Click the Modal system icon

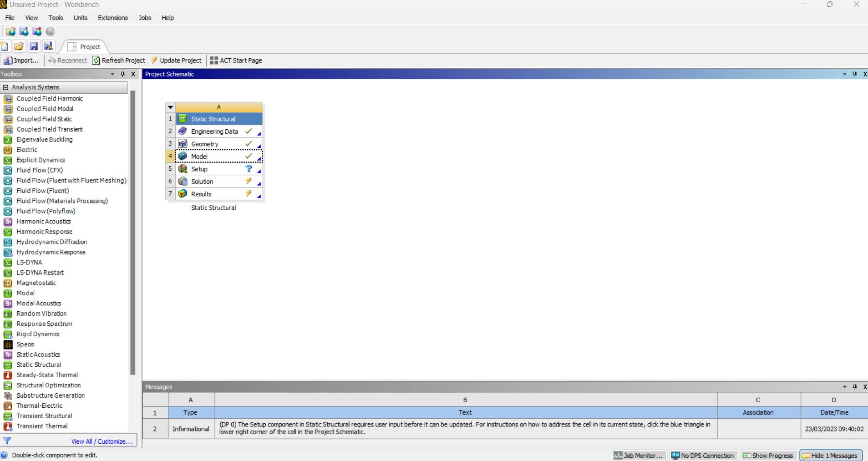pos(8,293)
